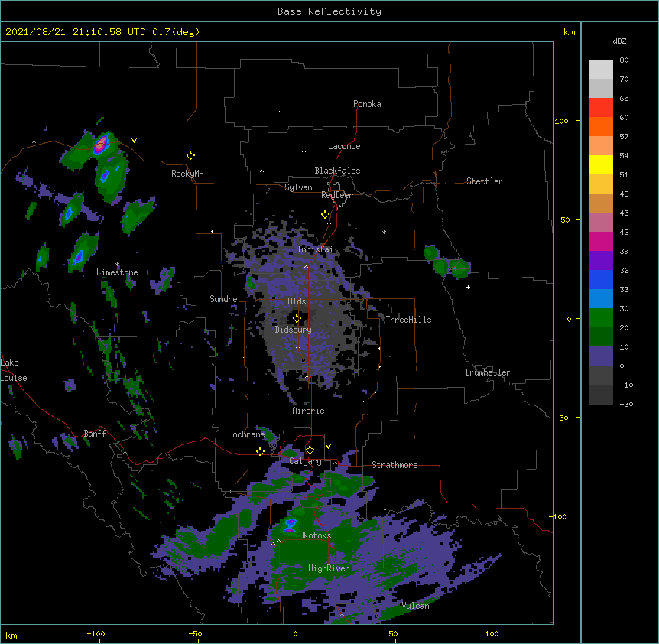This screenshot has height=644, width=659.
Task: Select the green swatch between 30 and 20 dBZ
Action: coord(601,318)
